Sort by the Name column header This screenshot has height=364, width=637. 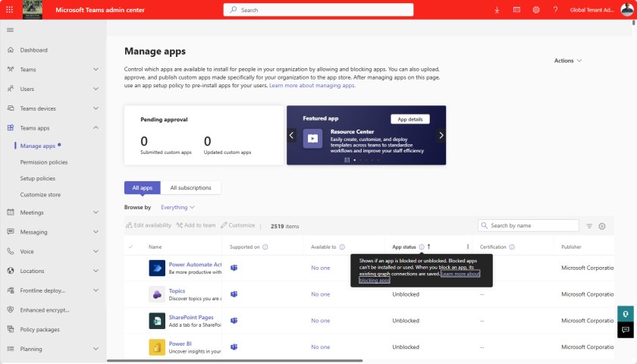point(155,246)
